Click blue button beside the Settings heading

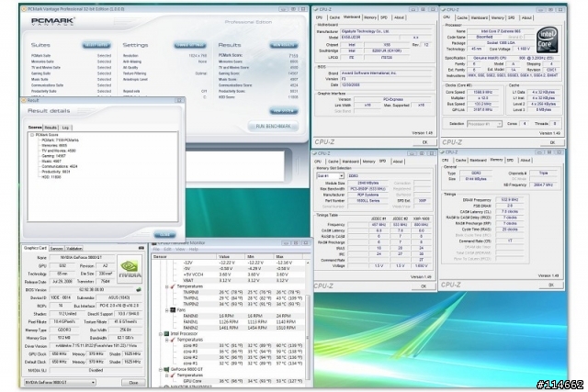[190, 45]
